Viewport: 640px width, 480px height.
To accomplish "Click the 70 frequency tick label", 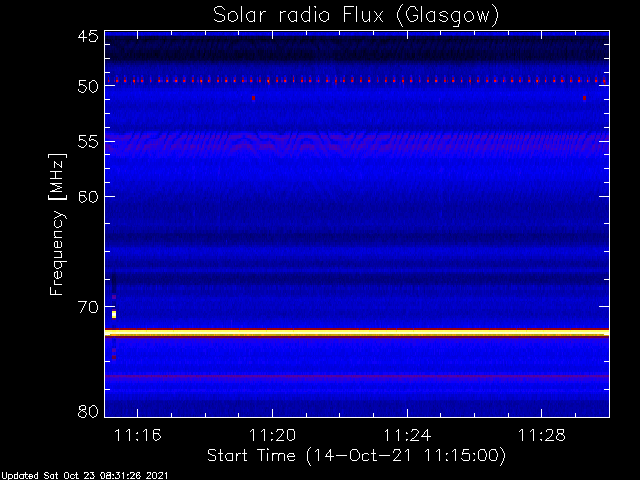I will (x=88, y=307).
